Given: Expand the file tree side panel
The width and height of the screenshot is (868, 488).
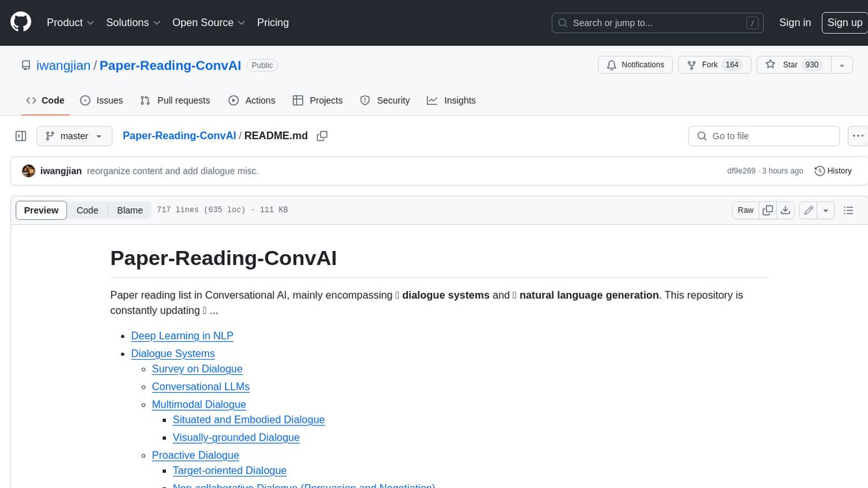Looking at the screenshot, I should 20,136.
